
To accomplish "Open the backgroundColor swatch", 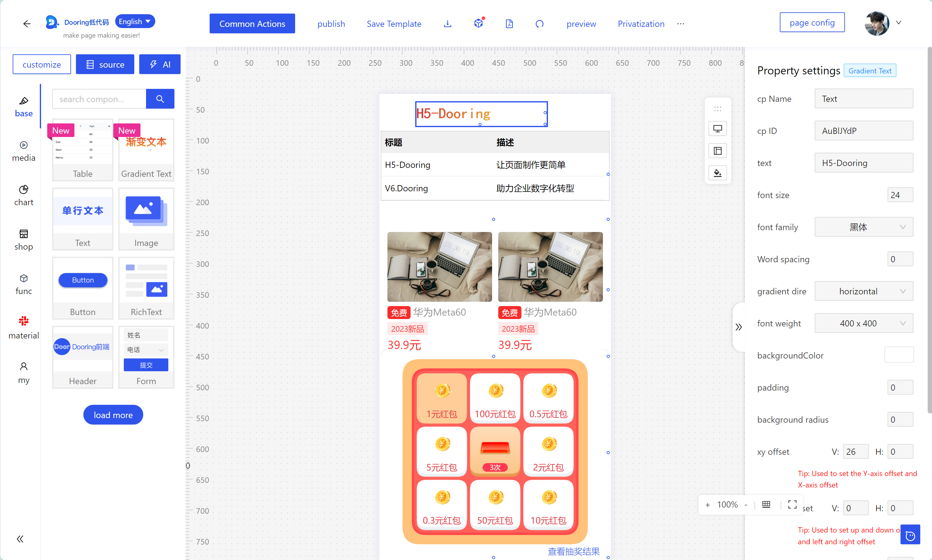I will (899, 355).
